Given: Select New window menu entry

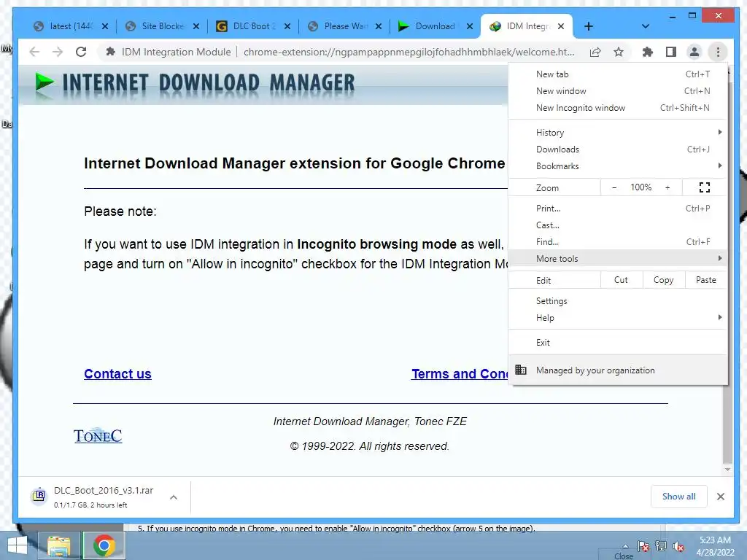Looking at the screenshot, I should coord(617,91).
